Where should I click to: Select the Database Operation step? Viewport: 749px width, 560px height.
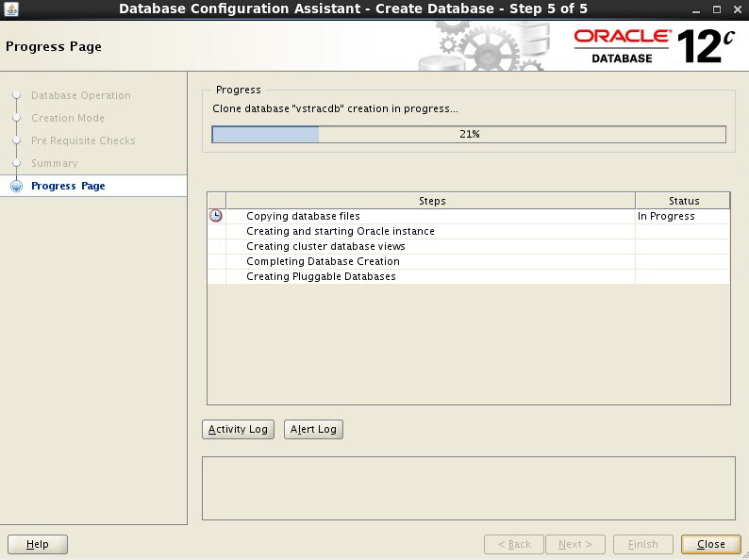pyautogui.click(x=81, y=95)
